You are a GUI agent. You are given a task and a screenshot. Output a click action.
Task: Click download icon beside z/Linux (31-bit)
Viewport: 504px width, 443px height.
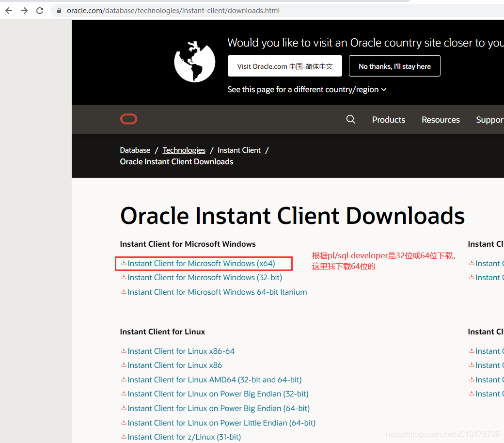[x=124, y=436]
